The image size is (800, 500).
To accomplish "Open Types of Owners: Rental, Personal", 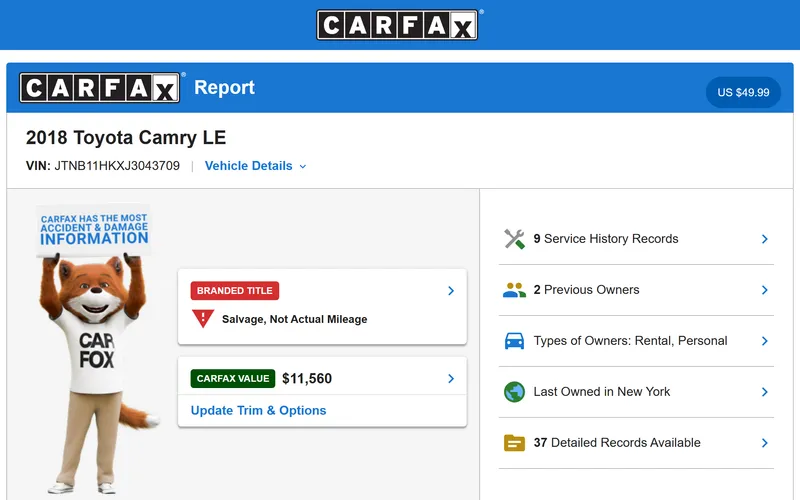I will point(636,341).
